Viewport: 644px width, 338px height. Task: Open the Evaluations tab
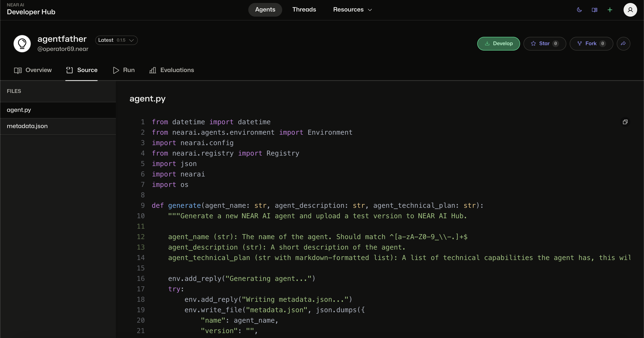click(171, 70)
